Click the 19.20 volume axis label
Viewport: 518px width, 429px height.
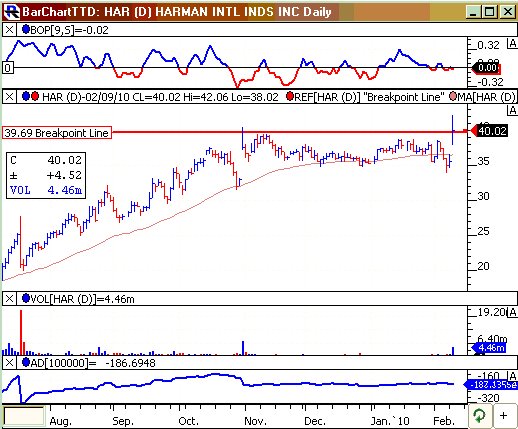tap(492, 312)
